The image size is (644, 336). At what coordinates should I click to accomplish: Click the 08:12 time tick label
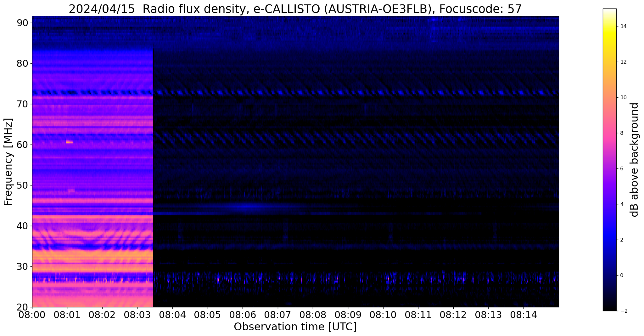(453, 314)
